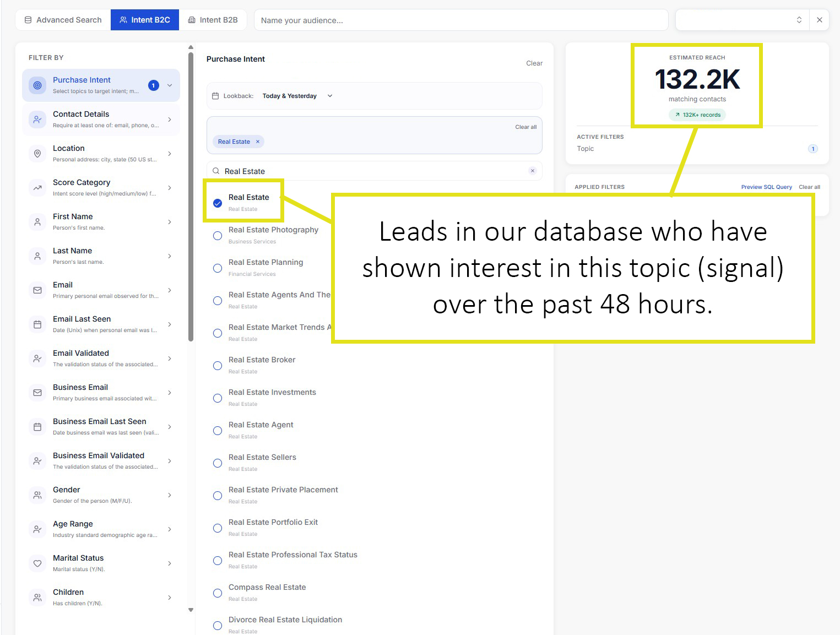Select the Real Estate Planning topic
840x635 pixels.
click(x=218, y=268)
